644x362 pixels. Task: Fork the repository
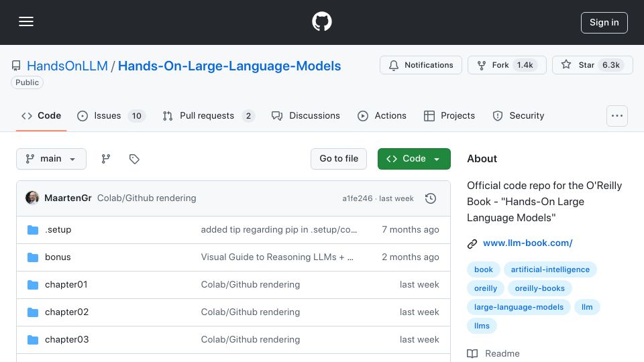507,65
